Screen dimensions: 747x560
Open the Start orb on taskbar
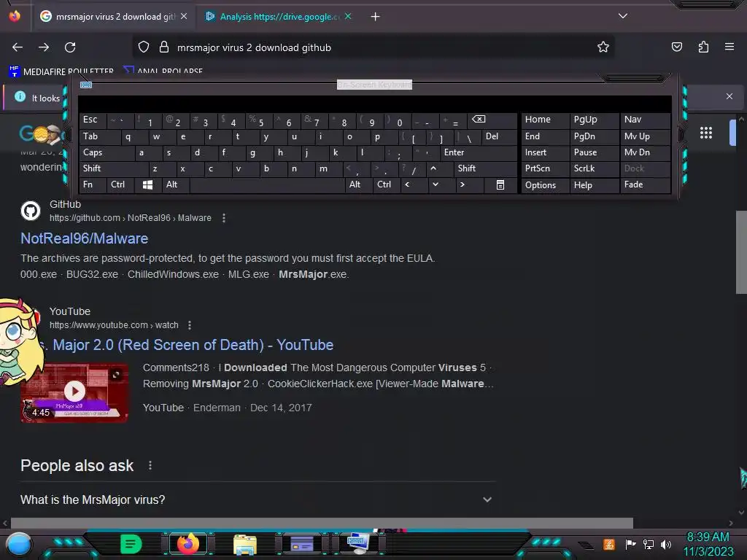pos(18,545)
